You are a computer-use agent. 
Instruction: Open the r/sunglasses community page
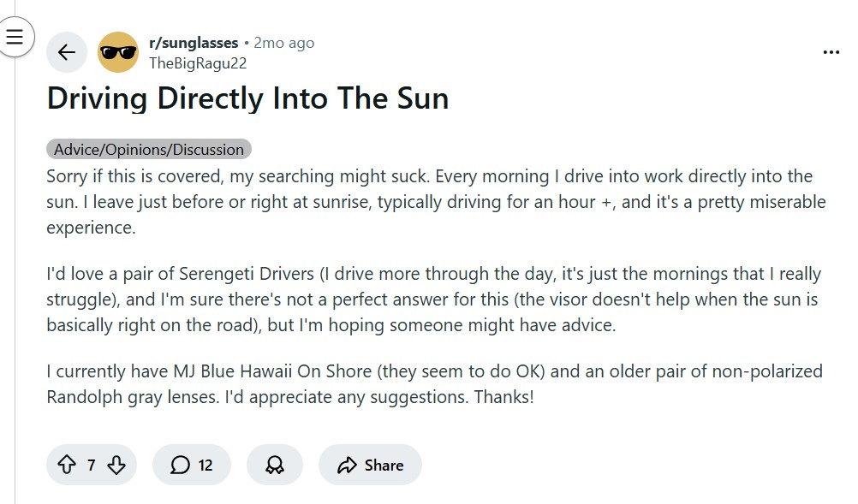point(194,42)
